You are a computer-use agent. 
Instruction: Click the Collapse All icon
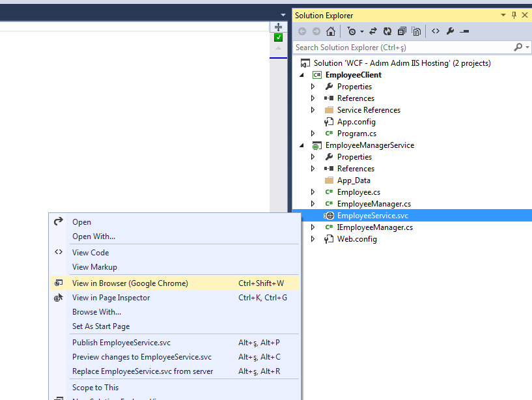click(402, 31)
